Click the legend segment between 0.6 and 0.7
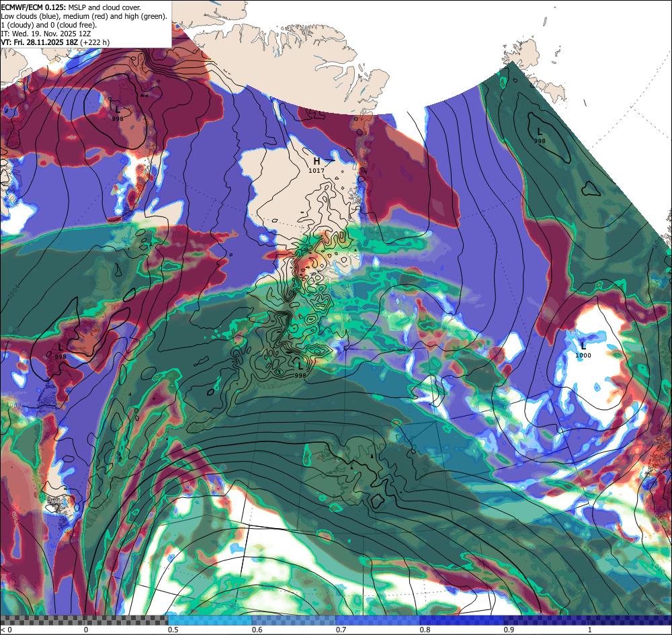 (294, 620)
